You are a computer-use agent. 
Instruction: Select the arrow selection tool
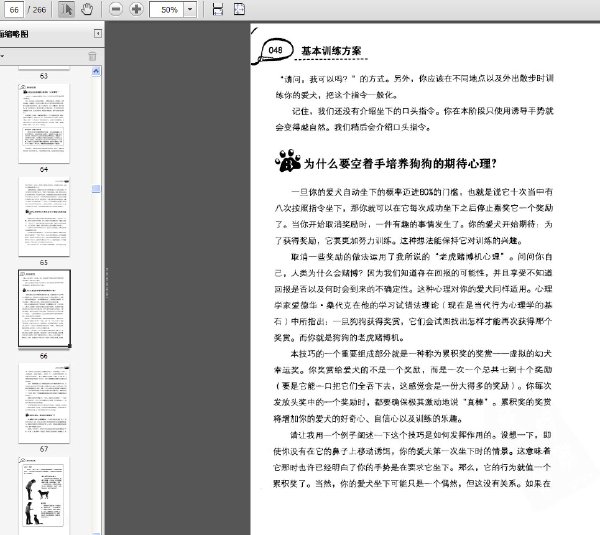66,9
